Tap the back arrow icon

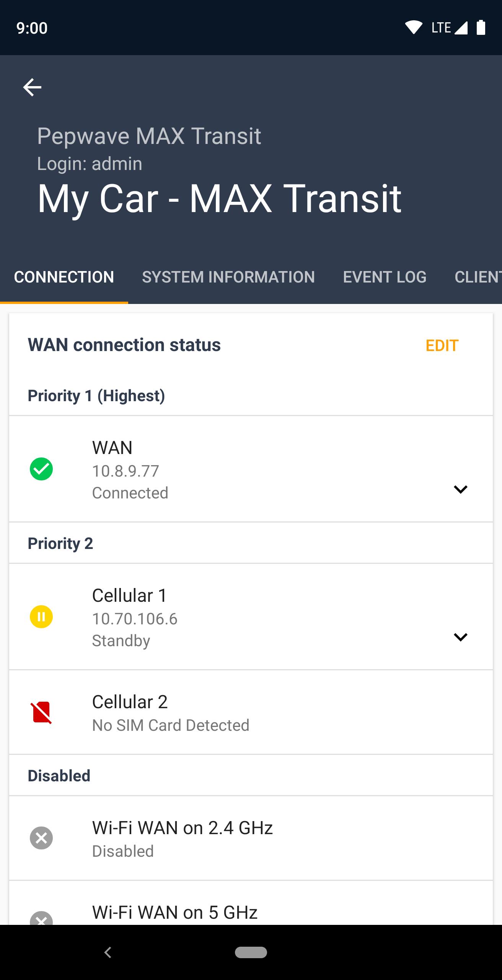click(32, 87)
